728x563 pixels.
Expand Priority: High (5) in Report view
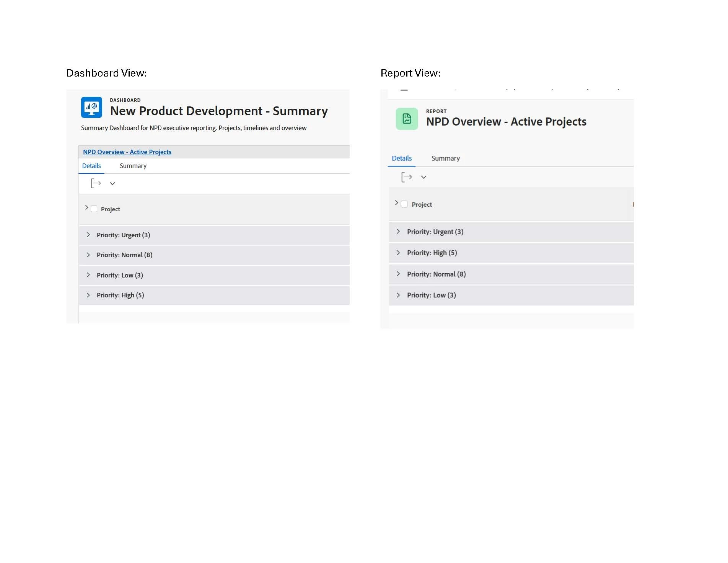398,253
